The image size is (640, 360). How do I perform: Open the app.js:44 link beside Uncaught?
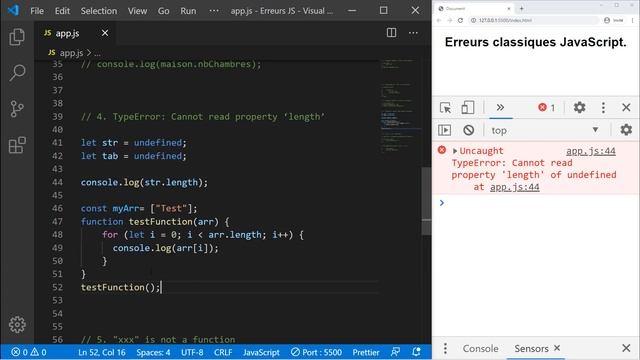point(591,151)
